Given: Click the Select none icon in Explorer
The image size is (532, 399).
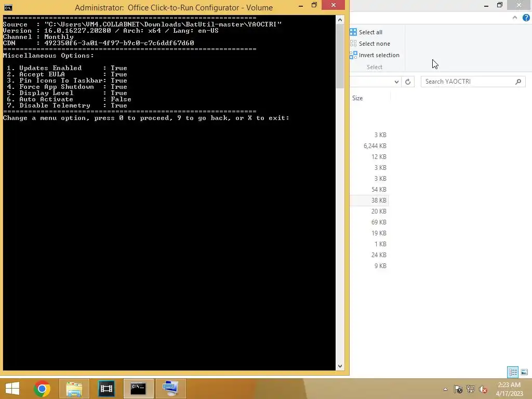Looking at the screenshot, I should click(353, 44).
